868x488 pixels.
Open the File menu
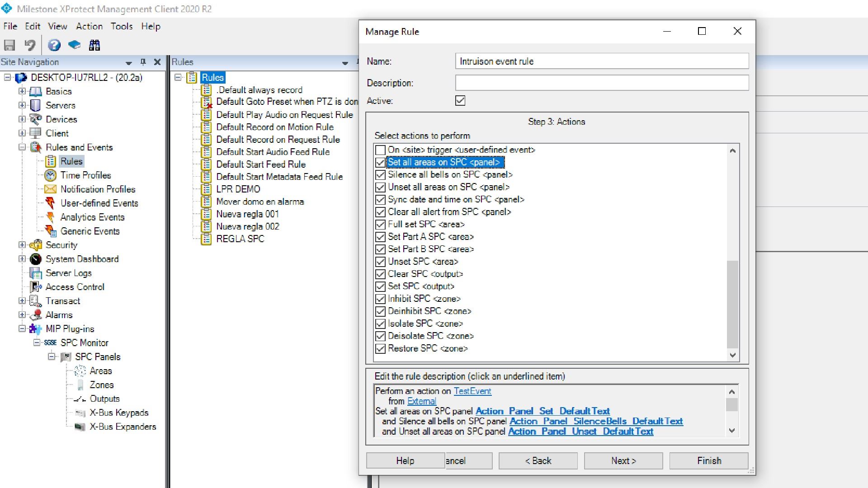pyautogui.click(x=10, y=26)
